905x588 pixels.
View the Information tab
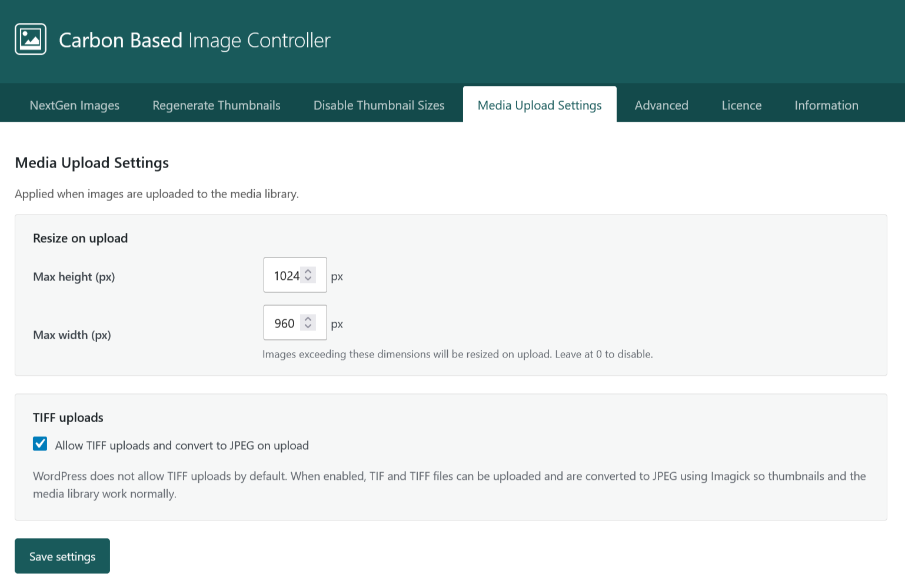tap(826, 105)
